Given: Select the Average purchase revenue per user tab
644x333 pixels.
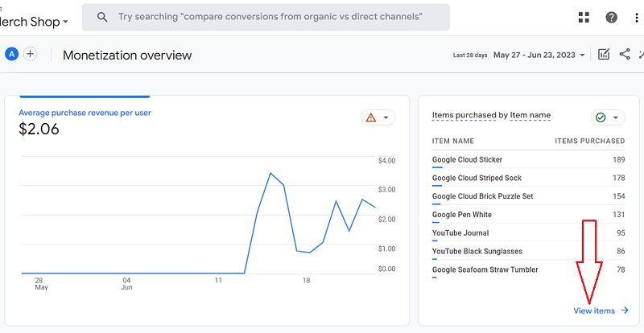Looking at the screenshot, I should click(85, 113).
